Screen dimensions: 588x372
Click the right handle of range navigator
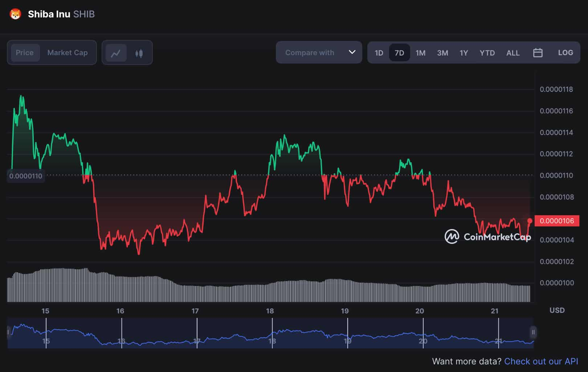pos(533,332)
